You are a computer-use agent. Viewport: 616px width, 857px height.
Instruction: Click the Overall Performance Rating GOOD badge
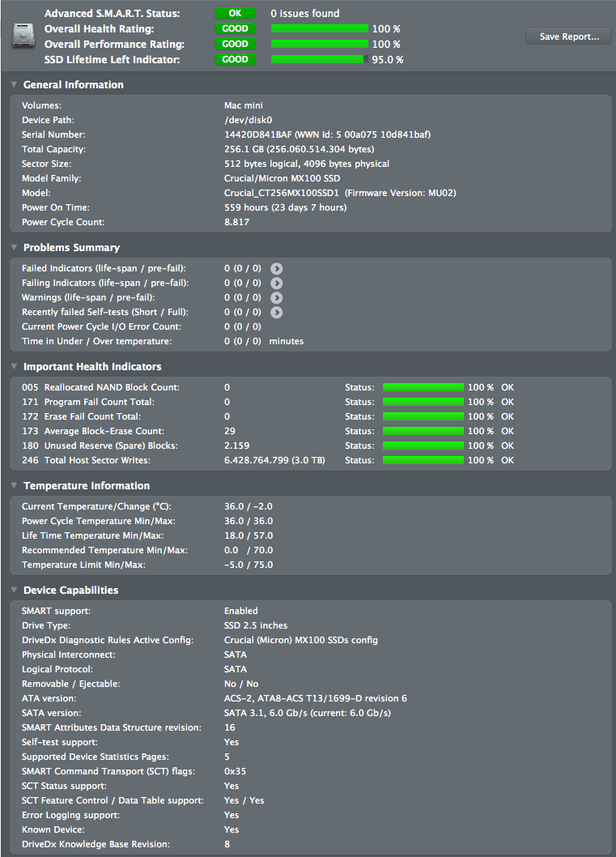tap(235, 44)
